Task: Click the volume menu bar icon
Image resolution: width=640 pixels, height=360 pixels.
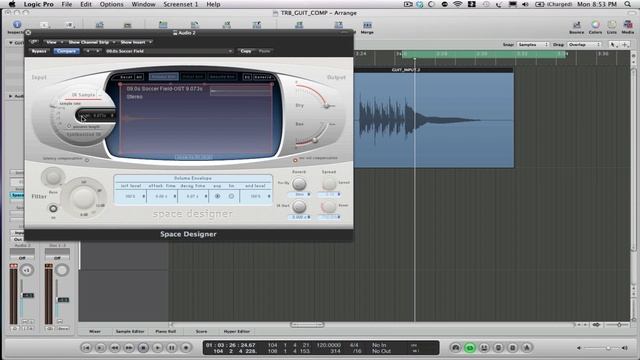Action: [525, 4]
